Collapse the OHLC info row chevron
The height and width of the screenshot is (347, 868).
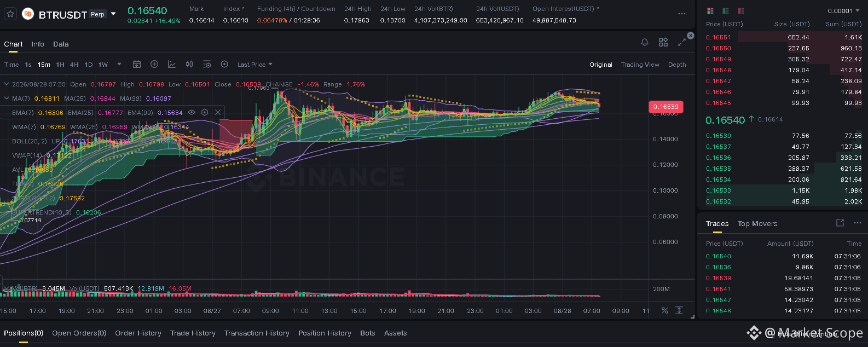7,84
